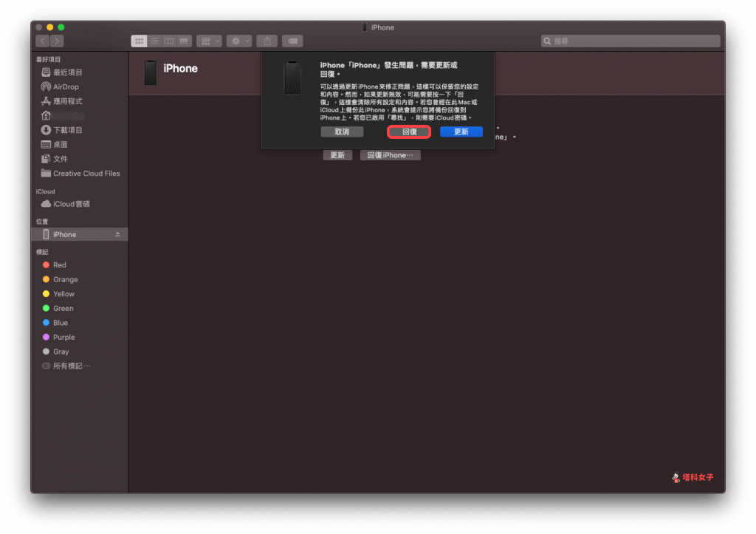Open 最近項目 in the sidebar
The image size is (756, 534).
[x=80, y=72]
